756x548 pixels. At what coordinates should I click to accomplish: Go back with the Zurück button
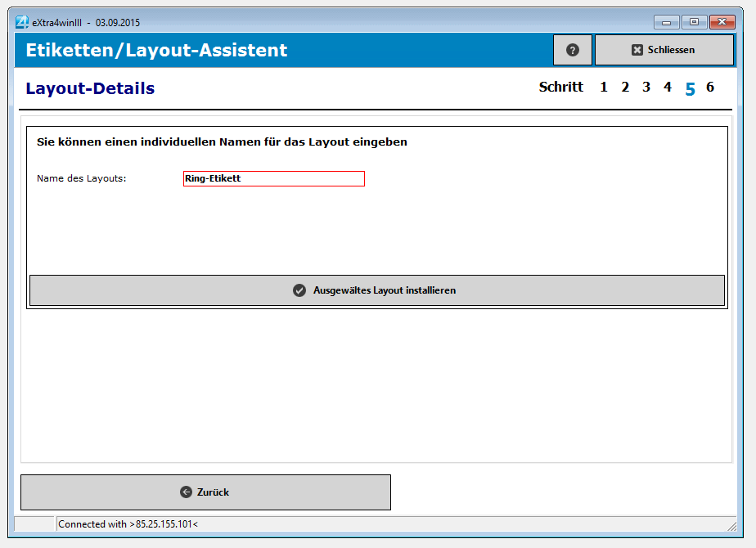pos(205,492)
